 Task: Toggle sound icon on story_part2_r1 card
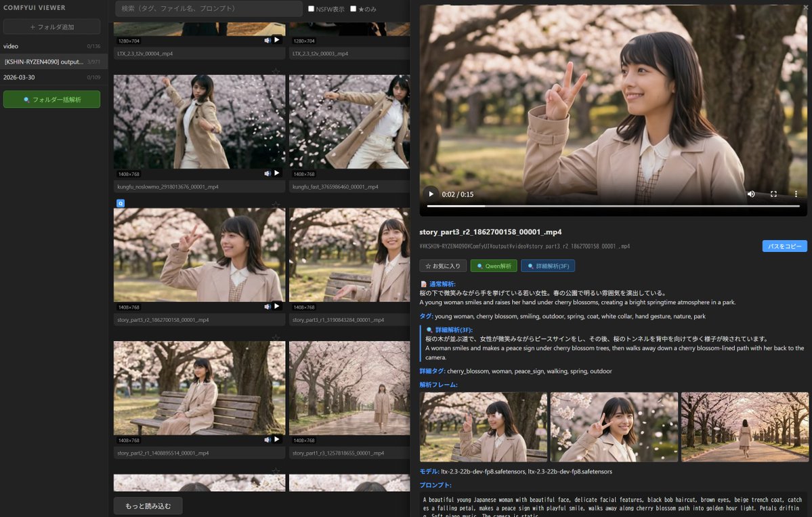(268, 440)
